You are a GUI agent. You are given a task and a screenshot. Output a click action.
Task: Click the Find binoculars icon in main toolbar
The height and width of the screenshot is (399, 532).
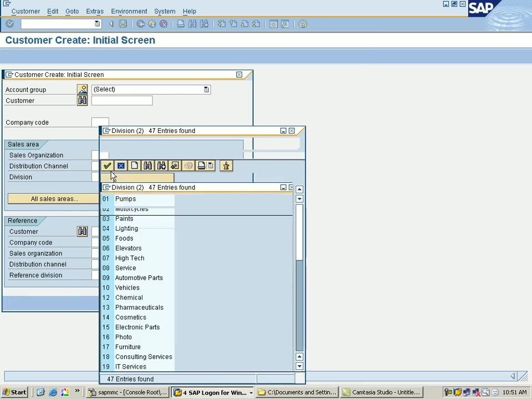[192, 24]
